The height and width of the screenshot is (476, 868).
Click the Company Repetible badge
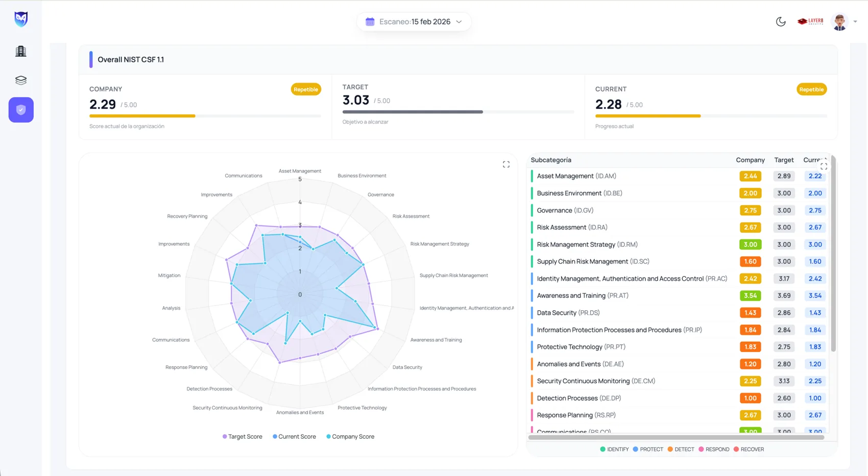point(306,89)
